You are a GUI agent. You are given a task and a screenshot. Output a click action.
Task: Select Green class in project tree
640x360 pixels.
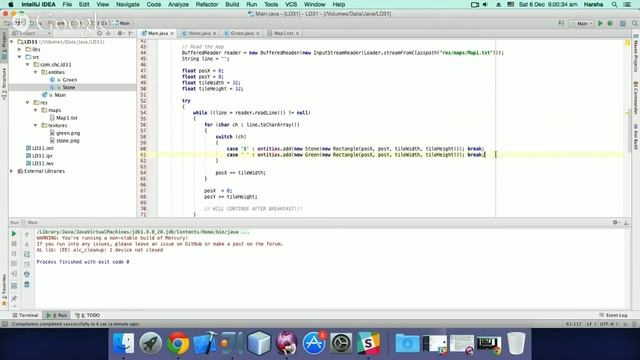pos(69,80)
